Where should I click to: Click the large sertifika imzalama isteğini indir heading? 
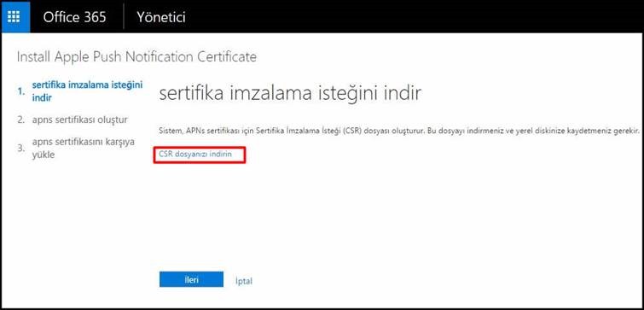(x=290, y=94)
